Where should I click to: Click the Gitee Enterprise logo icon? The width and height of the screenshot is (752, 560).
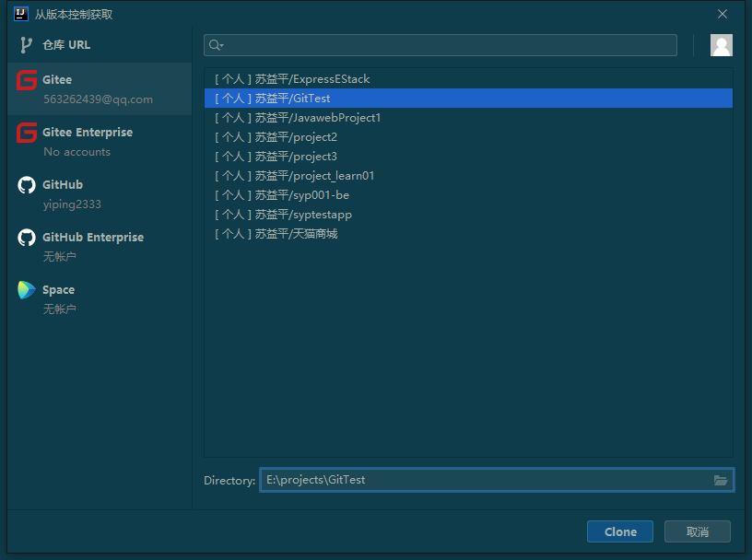[x=27, y=133]
